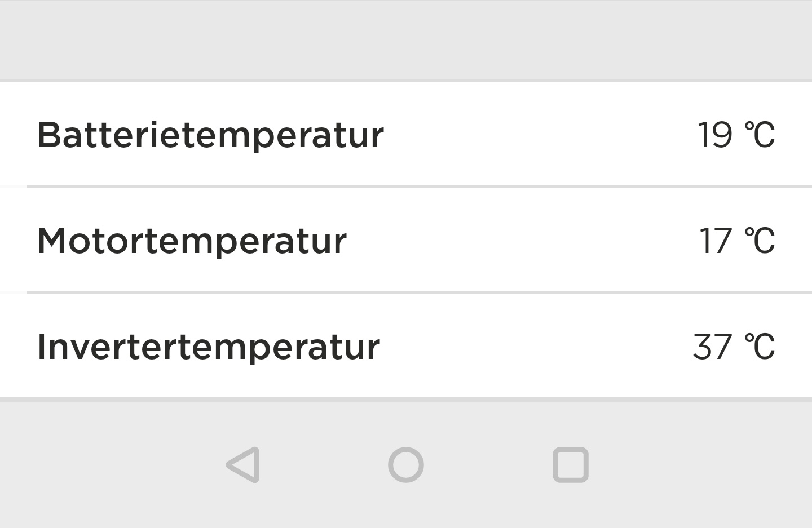This screenshot has width=812, height=528.
Task: Tap blank middle of Batterietemperatur row
Action: click(x=536, y=135)
